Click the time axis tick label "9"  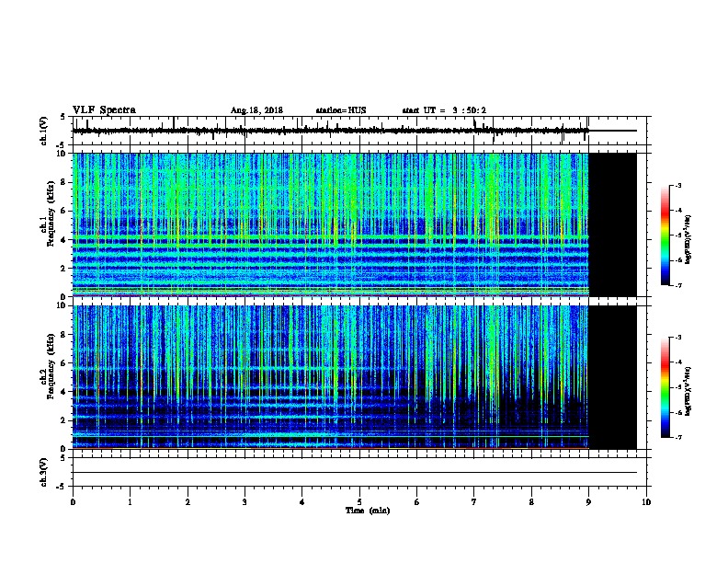click(588, 502)
